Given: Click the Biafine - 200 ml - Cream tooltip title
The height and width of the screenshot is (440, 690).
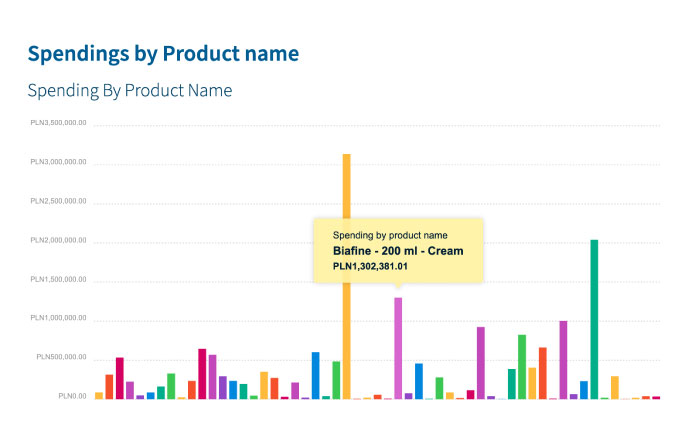Looking at the screenshot, I should click(398, 251).
